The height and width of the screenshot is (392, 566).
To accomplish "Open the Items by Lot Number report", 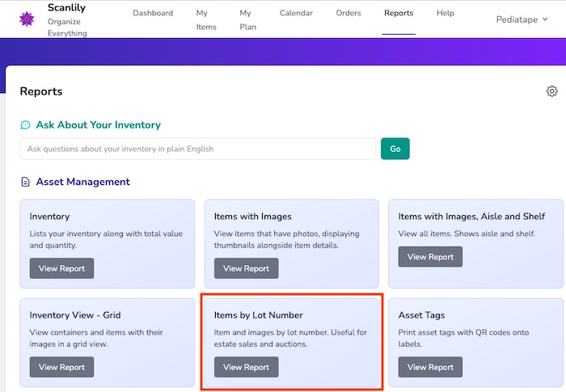I will point(246,367).
